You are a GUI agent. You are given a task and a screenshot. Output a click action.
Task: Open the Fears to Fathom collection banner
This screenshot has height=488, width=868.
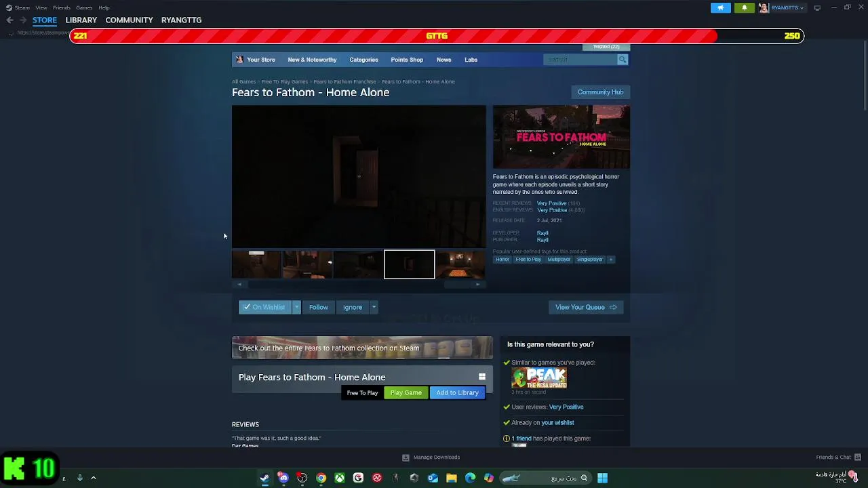pos(362,348)
